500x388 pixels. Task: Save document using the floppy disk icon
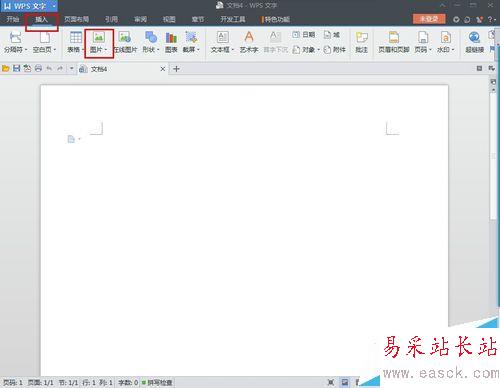16,69
